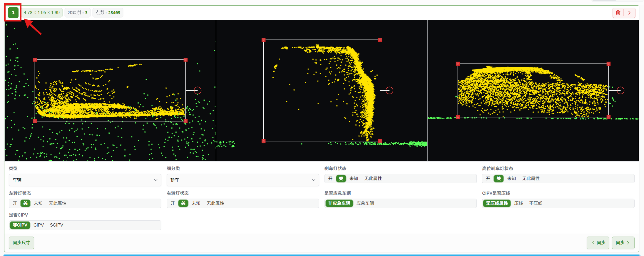This screenshot has height=256, width=644.
Task: Set 右转灯状态 to 开
Action: tap(173, 203)
